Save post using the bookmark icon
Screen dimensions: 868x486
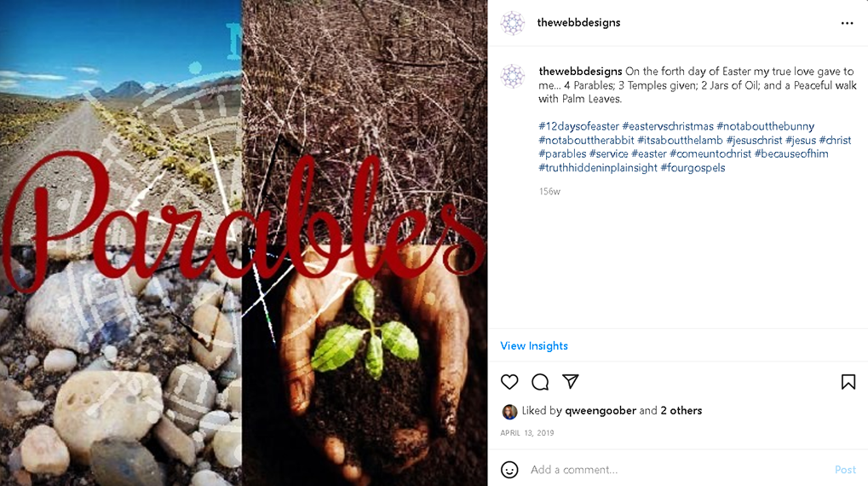pos(848,382)
